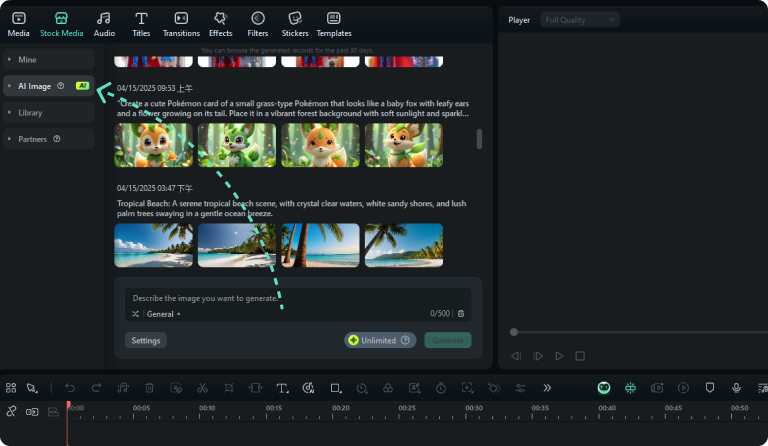The image size is (768, 446).
Task: Click the AI Image help icon
Action: (61, 86)
